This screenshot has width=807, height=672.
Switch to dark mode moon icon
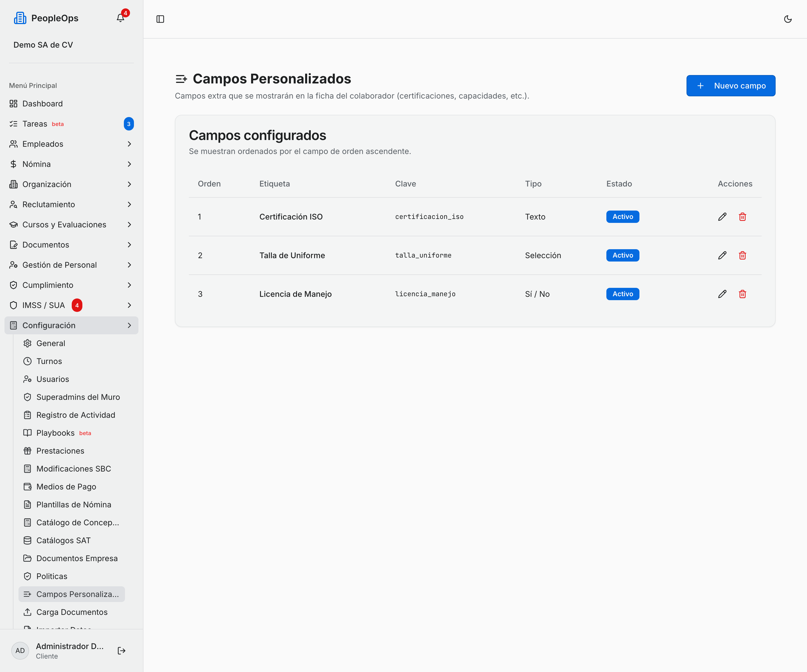point(787,19)
